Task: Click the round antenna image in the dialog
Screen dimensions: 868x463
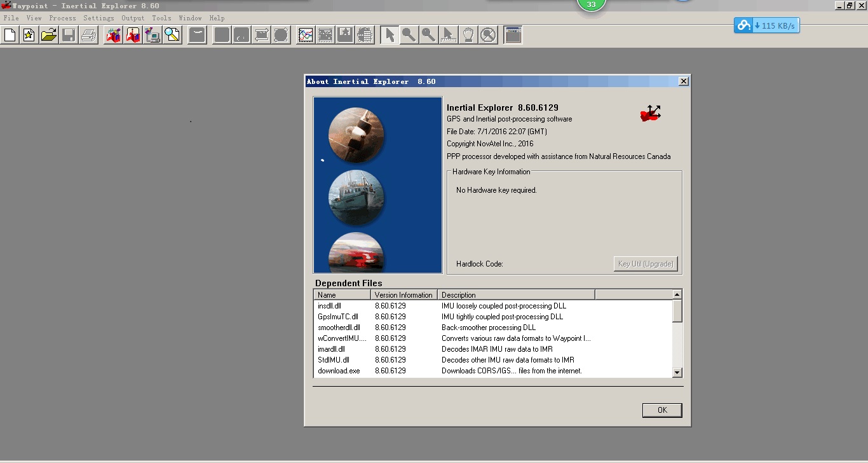Action: [356, 135]
